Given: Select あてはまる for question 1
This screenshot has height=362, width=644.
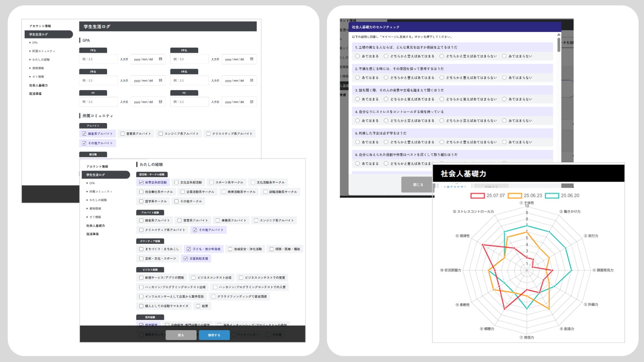Looking at the screenshot, I should 358,56.
